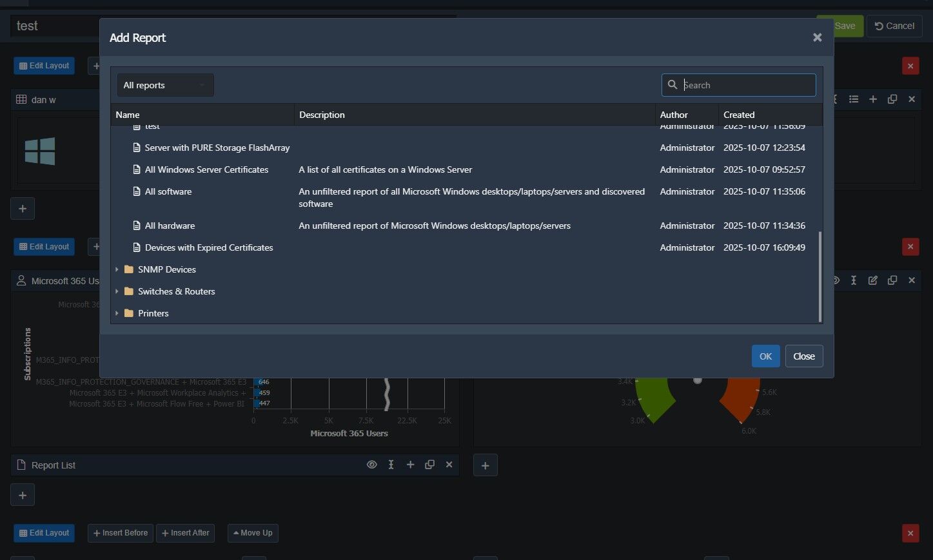This screenshot has width=933, height=560.
Task: Click the Close button in the dialog footer
Action: [804, 356]
